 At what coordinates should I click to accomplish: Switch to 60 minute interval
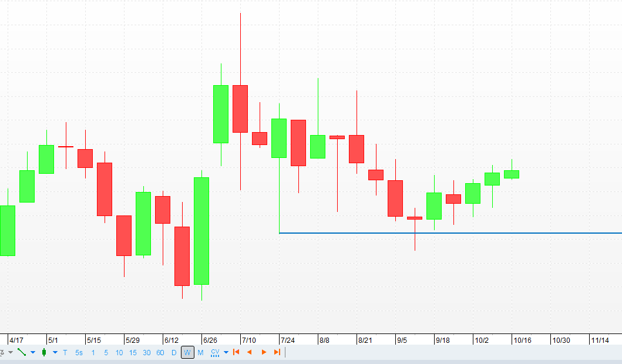coord(160,352)
